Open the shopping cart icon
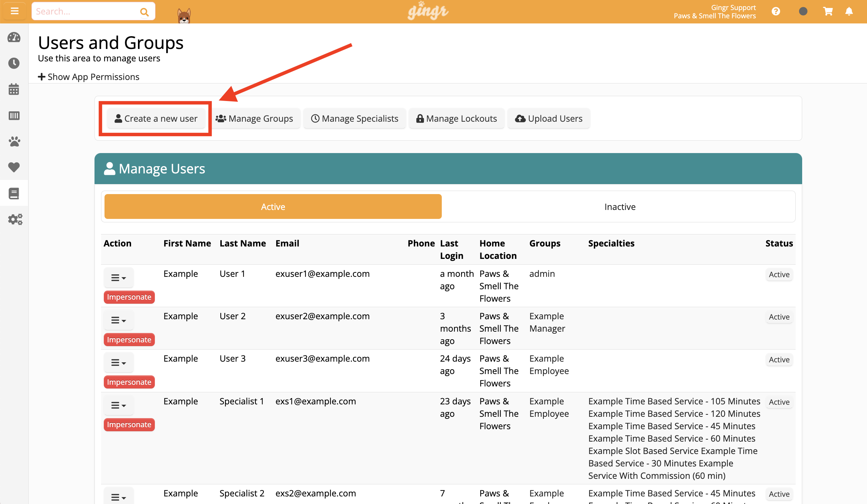Viewport: 867px width, 504px height. tap(828, 11)
